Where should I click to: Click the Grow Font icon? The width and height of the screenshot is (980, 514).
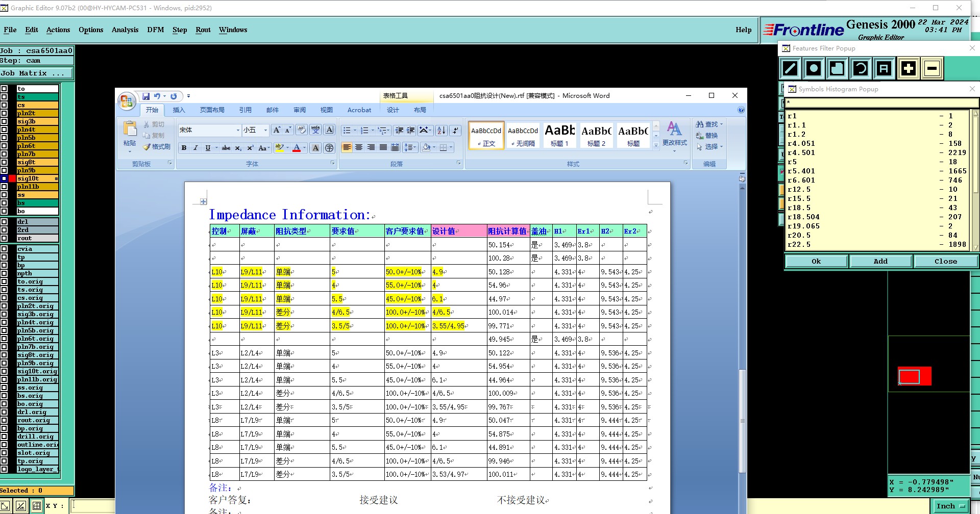pyautogui.click(x=277, y=130)
